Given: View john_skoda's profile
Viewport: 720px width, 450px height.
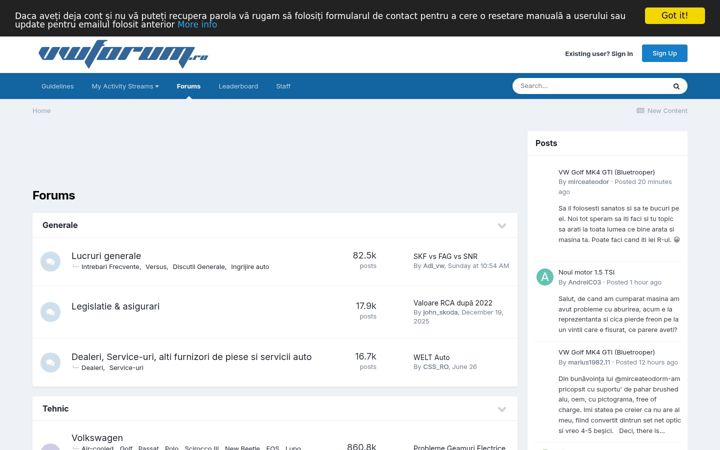Looking at the screenshot, I should coord(440,312).
